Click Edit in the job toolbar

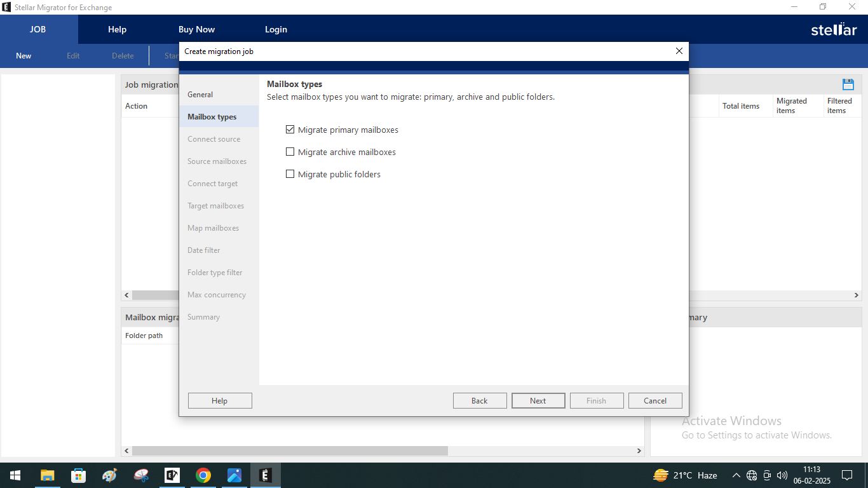click(x=73, y=56)
